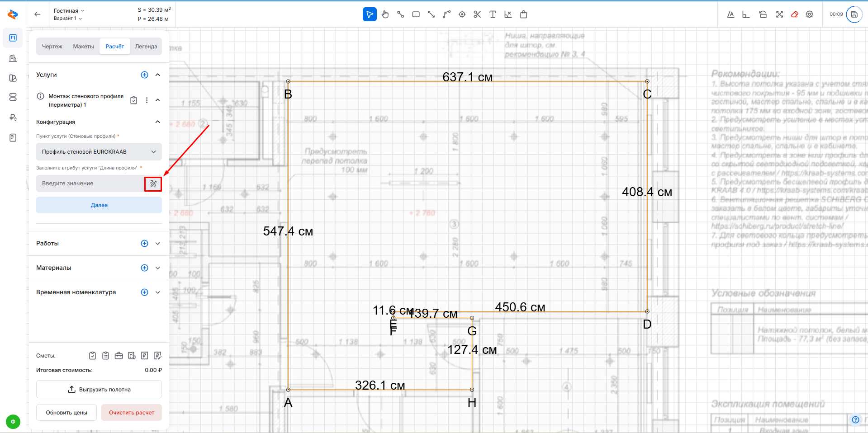The height and width of the screenshot is (433, 868).
Task: Click the Очистить расчет button
Action: [131, 413]
